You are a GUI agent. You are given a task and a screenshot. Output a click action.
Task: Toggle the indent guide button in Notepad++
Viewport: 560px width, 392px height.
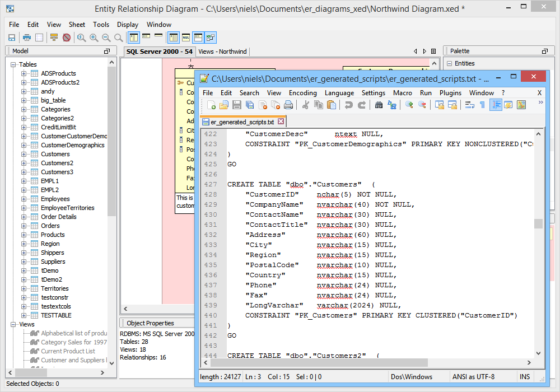click(496, 105)
